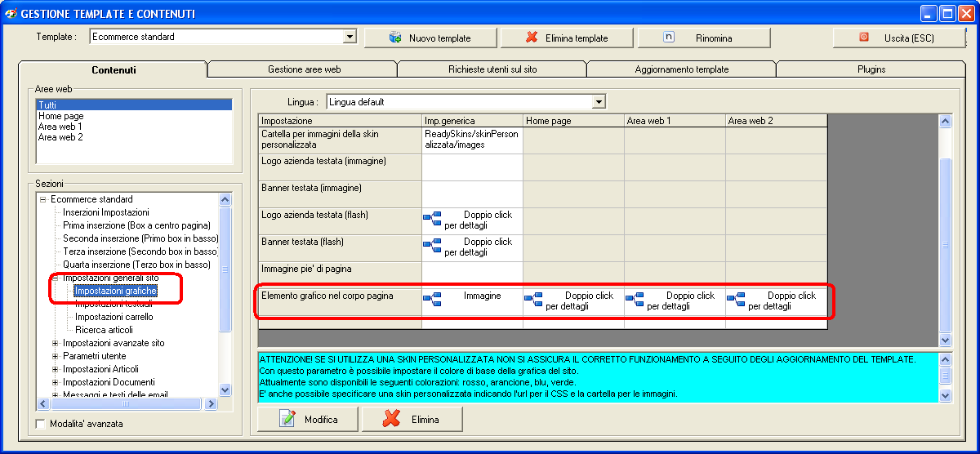The height and width of the screenshot is (454, 980).
Task: Expand the Parametri utente node
Action: coord(55,356)
